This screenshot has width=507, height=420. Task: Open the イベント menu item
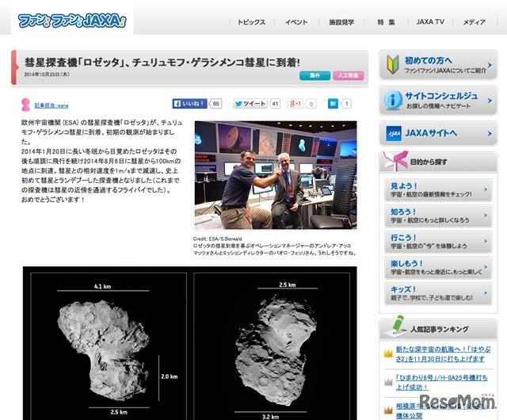point(296,22)
